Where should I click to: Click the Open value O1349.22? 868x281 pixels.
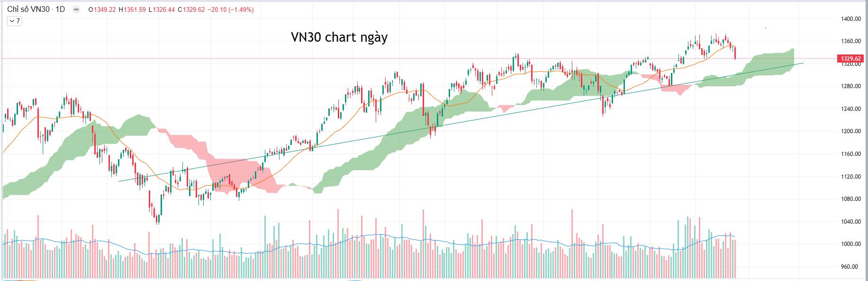tap(102, 9)
